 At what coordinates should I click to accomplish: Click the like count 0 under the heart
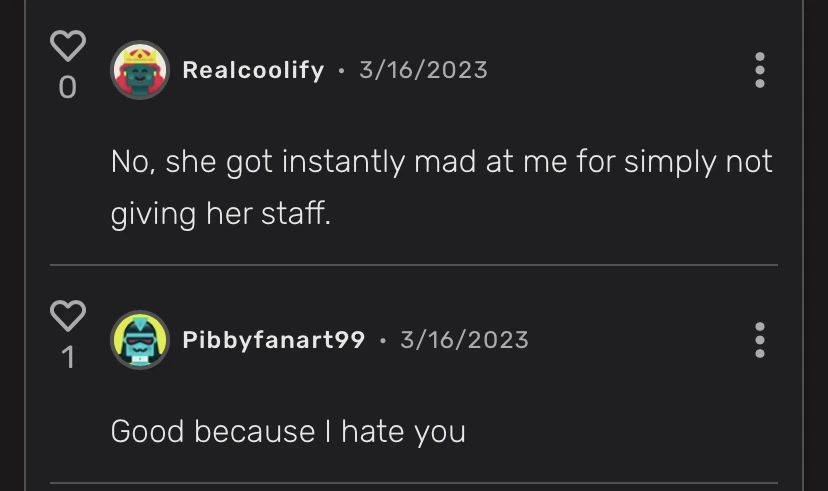point(67,88)
